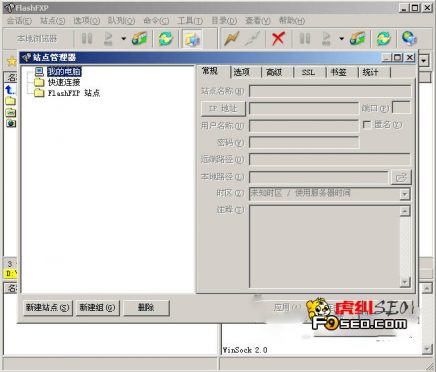This screenshot has height=372, width=436.
Task: Click the up-directory arrow in local list
Action: [10, 90]
